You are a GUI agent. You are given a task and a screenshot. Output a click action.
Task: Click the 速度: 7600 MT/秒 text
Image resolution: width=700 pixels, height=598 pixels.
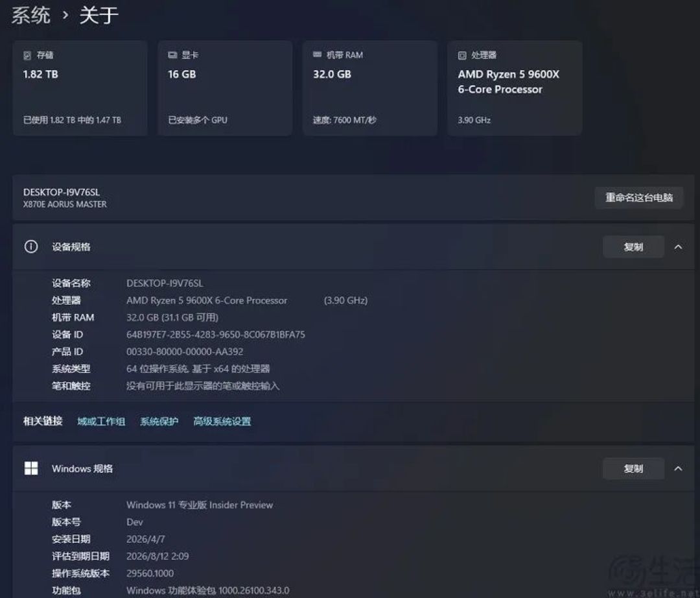pos(345,120)
